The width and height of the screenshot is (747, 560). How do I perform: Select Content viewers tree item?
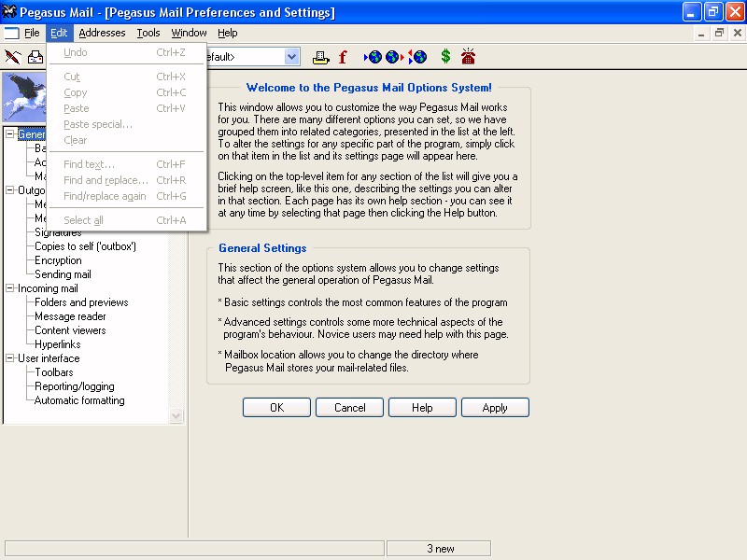71,330
